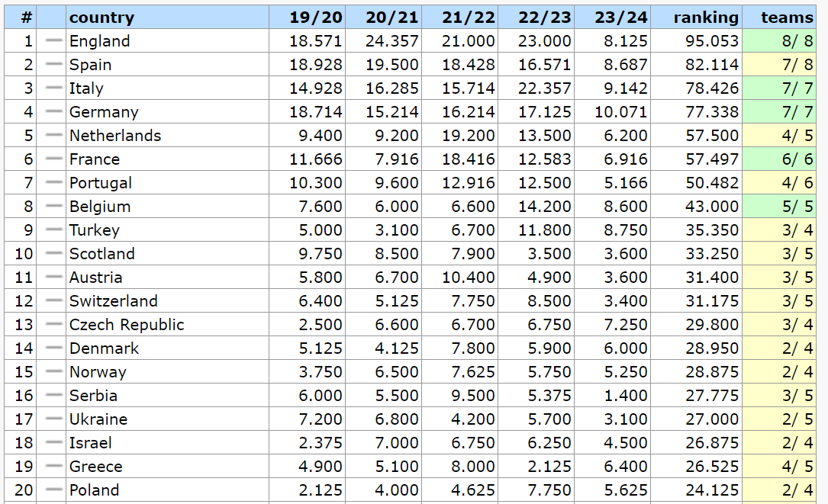The height and width of the screenshot is (504, 828).
Task: Click the rank change dash icon beside Poland
Action: (x=53, y=490)
